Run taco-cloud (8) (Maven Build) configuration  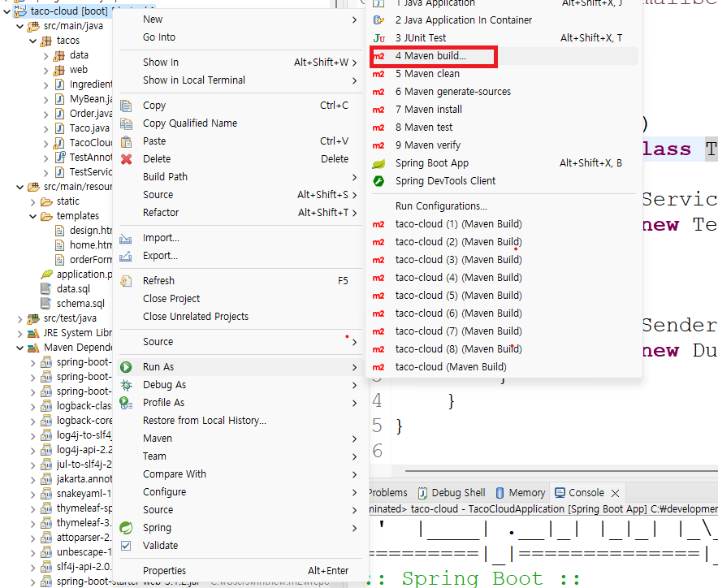coord(504,349)
